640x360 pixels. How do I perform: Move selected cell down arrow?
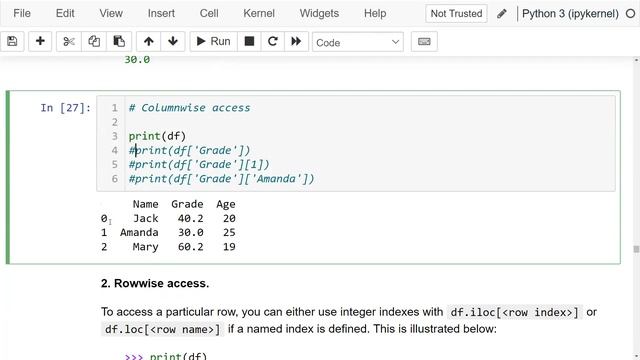pos(173,41)
